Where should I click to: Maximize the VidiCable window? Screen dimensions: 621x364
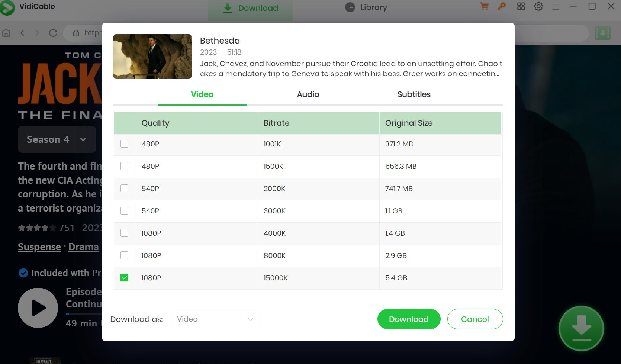[592, 6]
